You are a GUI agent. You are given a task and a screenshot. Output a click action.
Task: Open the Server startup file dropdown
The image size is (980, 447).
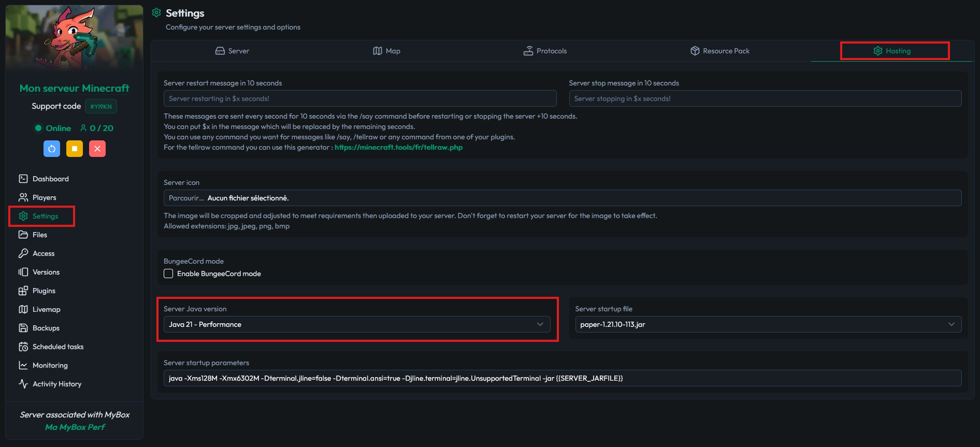click(768, 324)
